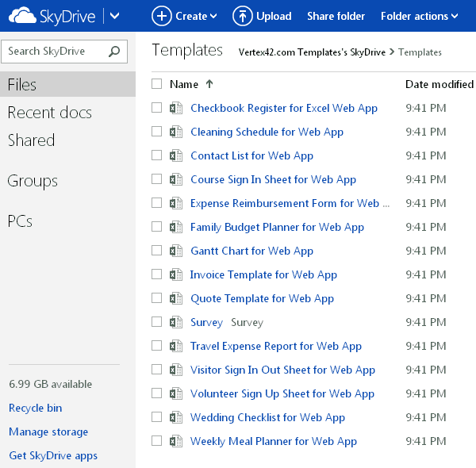Open Wedding Checklist for Web App file
The height and width of the screenshot is (468, 476).
267,417
